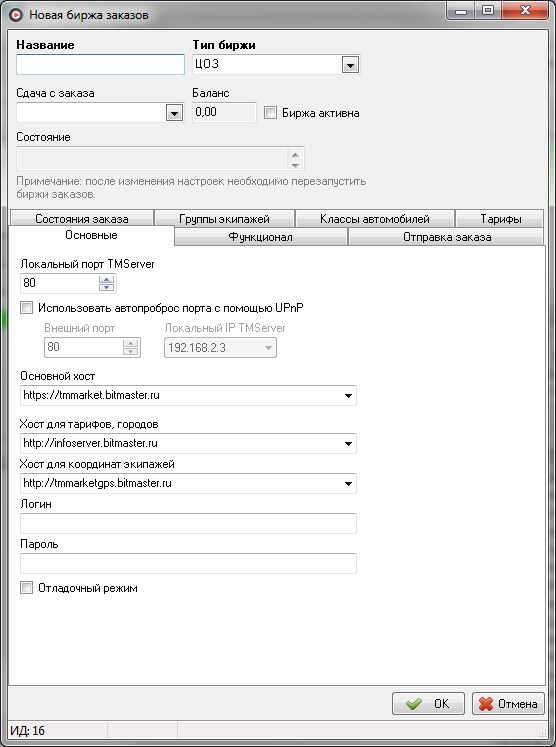The height and width of the screenshot is (747, 556).
Task: Switch to the Функционал tab
Action: [261, 237]
